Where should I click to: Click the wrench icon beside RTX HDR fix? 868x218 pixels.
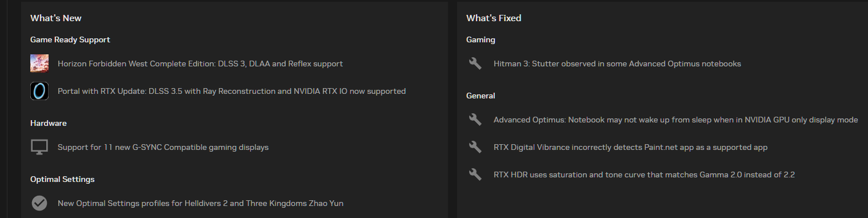[x=475, y=175]
